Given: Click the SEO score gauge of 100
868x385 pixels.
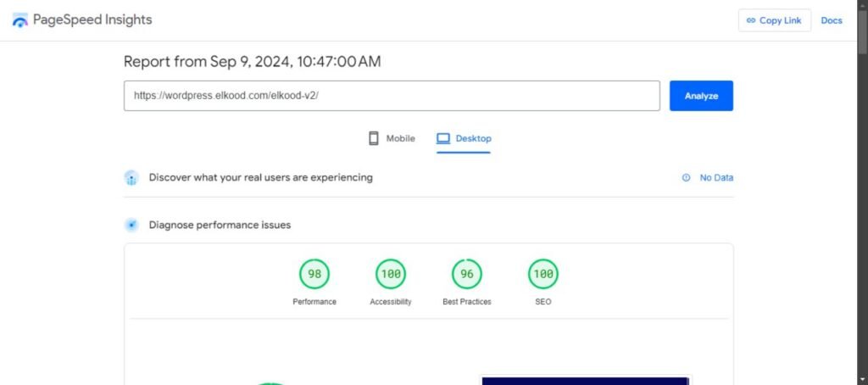Looking at the screenshot, I should coord(543,274).
